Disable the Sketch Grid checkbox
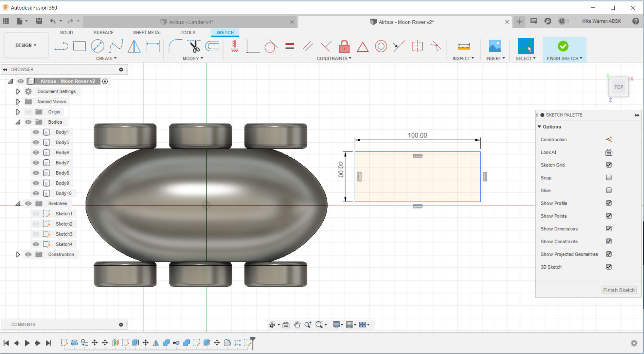 click(609, 165)
